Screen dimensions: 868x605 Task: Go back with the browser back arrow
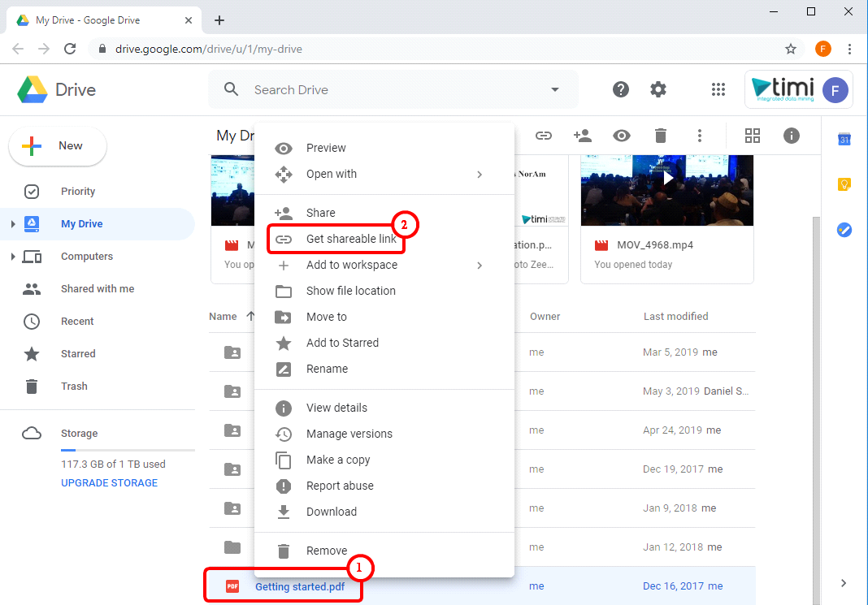click(18, 49)
